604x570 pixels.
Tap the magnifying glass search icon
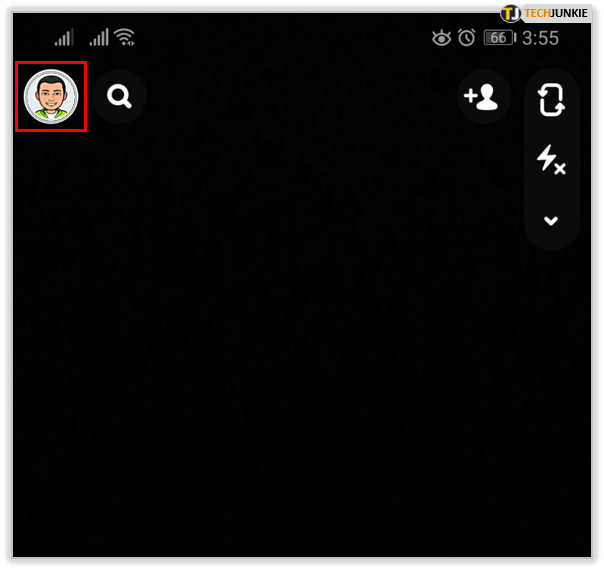click(119, 96)
